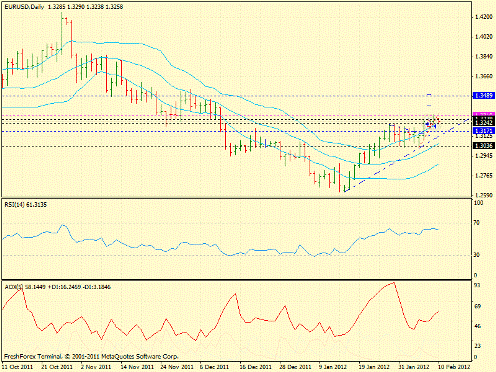Select the 1.2590 price axis label
496x372 pixels.
(484, 195)
